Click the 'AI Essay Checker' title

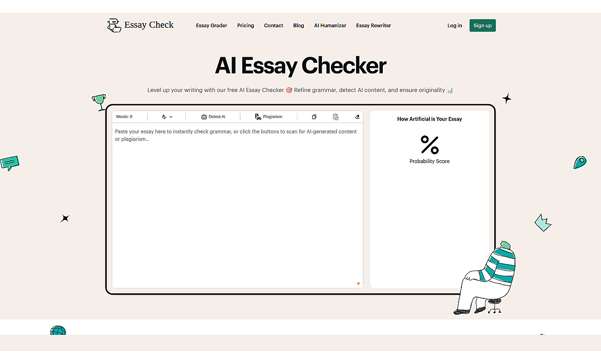coord(300,66)
